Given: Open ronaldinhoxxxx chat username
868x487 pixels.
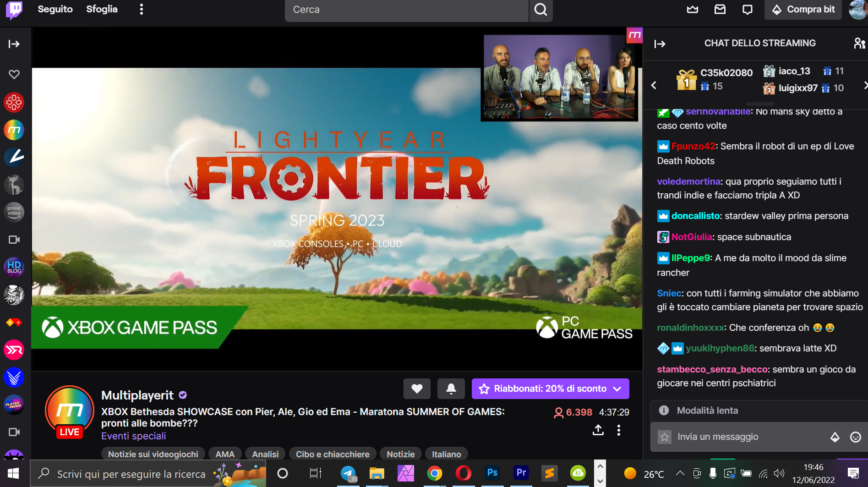Looking at the screenshot, I should [x=691, y=328].
